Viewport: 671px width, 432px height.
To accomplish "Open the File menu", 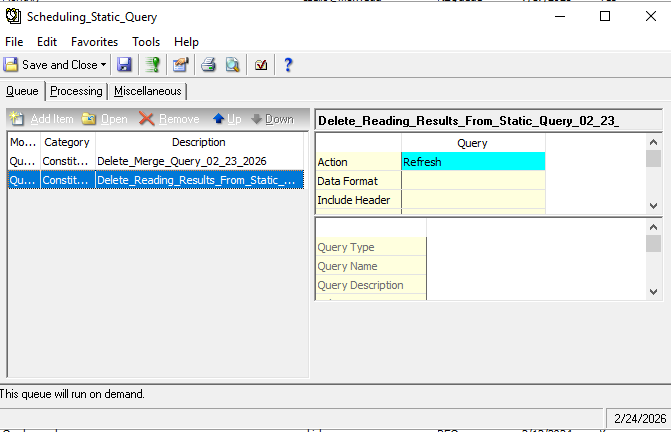I will 14,42.
